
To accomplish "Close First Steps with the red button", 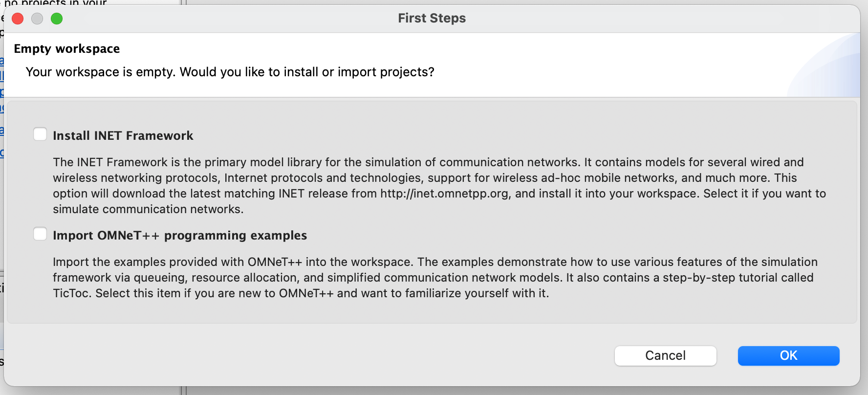I will [x=18, y=19].
